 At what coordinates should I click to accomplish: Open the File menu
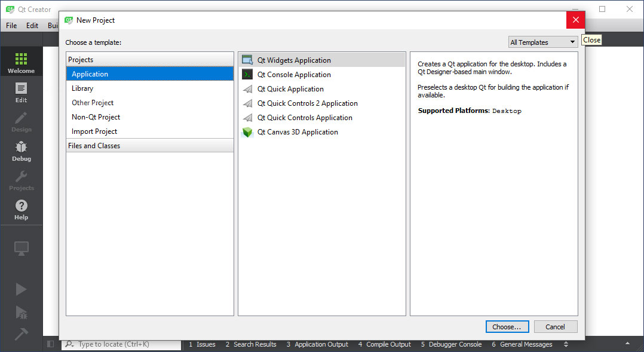coord(11,26)
